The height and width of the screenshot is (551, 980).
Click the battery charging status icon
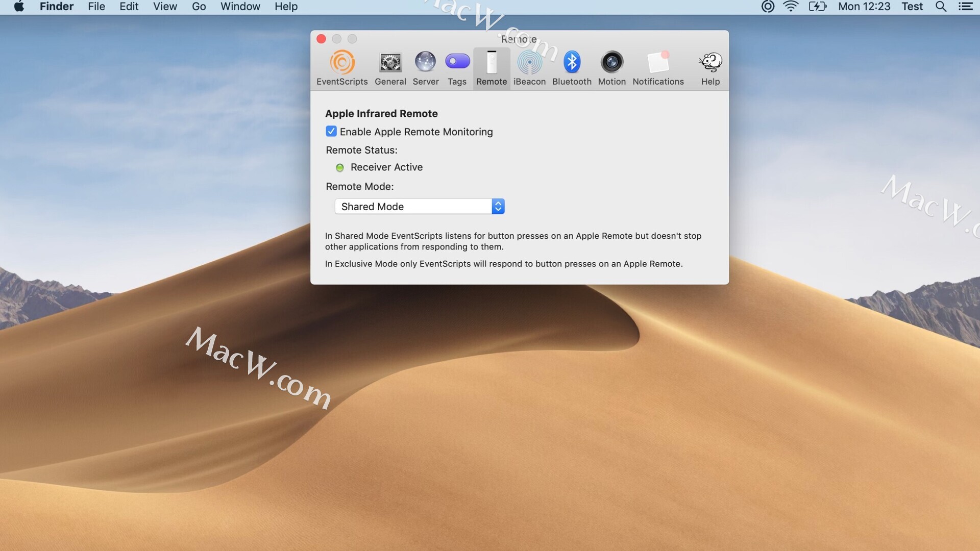coord(818,7)
